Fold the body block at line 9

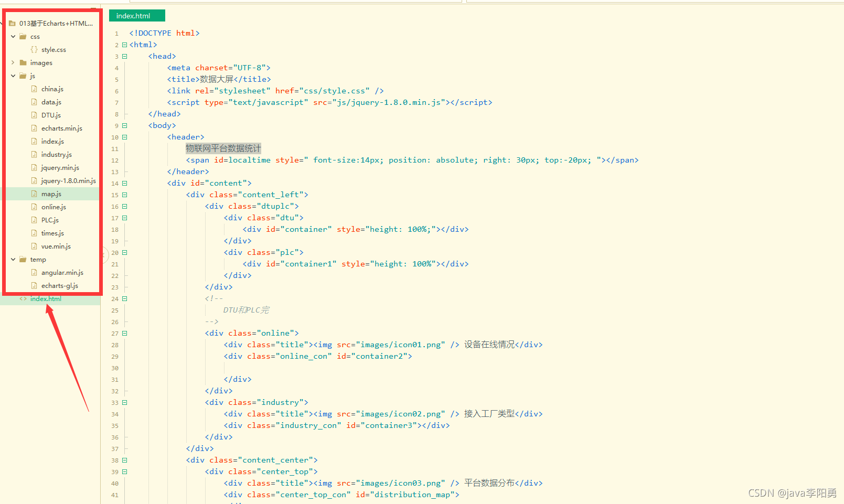pyautogui.click(x=125, y=126)
